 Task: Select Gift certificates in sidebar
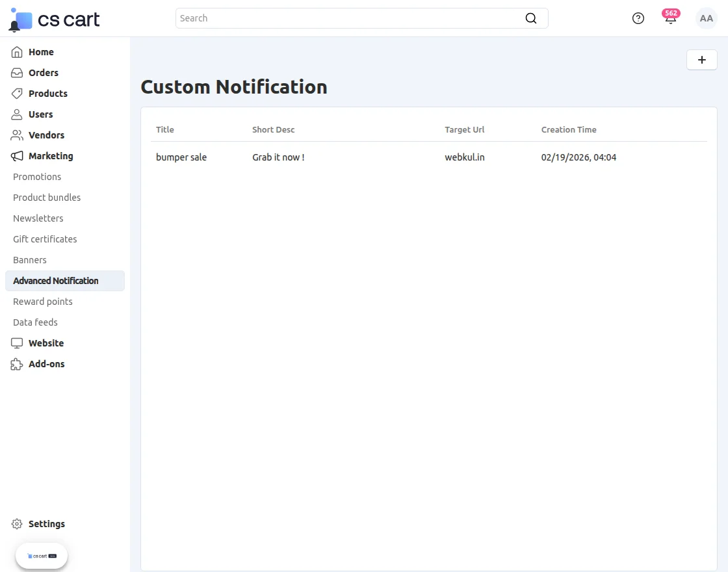coord(45,239)
